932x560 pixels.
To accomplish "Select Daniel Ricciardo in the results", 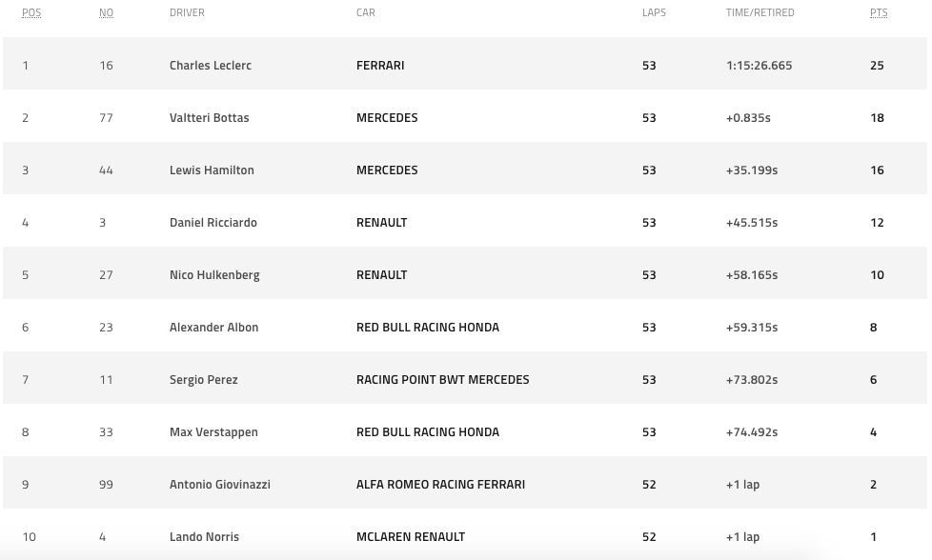I will tap(213, 223).
